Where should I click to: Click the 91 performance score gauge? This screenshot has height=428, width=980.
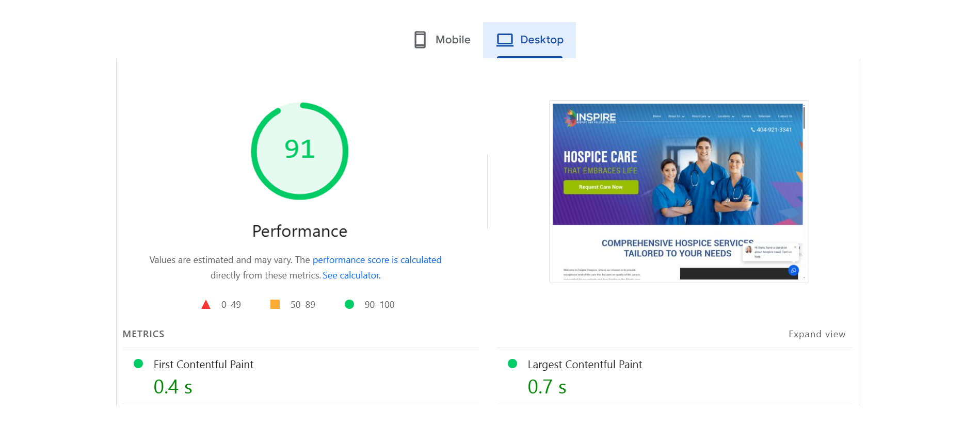pos(299,151)
